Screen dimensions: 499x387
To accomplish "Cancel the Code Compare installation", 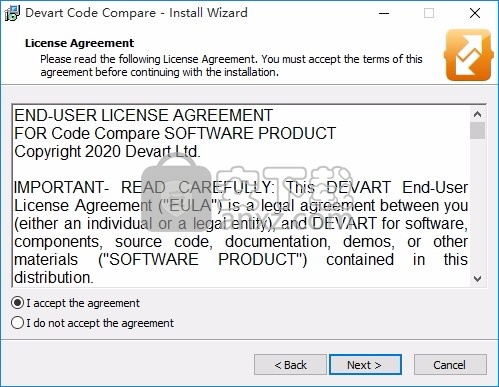I will [x=450, y=365].
